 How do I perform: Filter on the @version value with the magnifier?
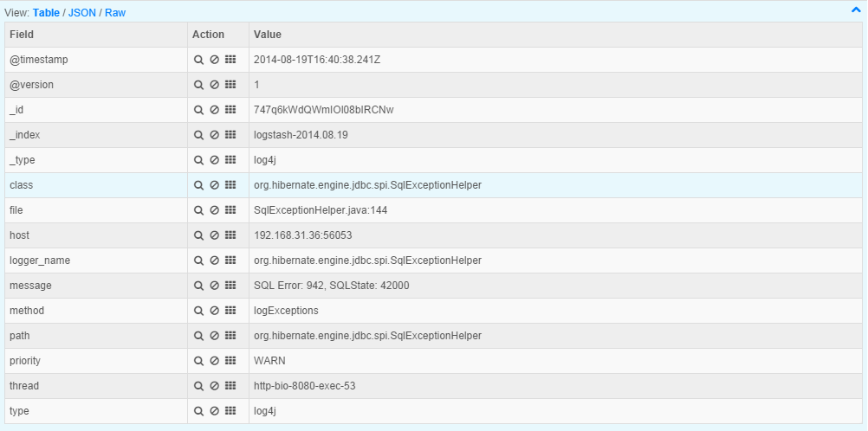tap(198, 85)
